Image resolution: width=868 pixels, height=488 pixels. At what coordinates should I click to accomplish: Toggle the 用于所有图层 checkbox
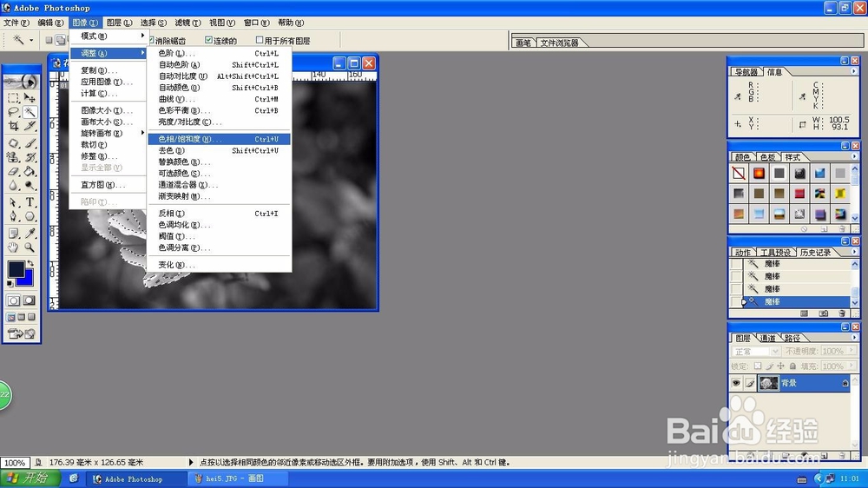259,40
